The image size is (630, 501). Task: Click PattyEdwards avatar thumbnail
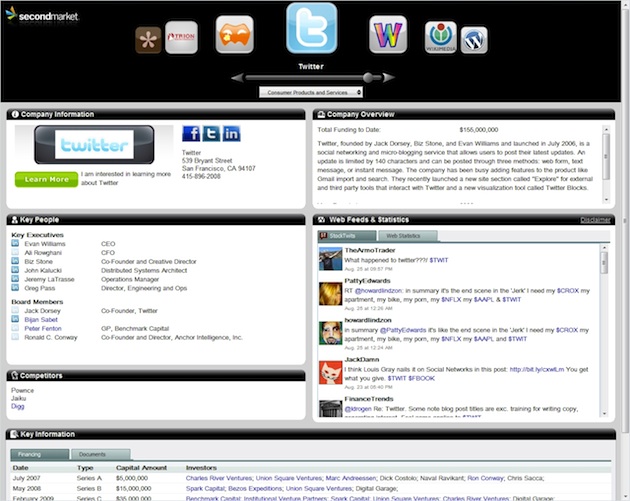pyautogui.click(x=330, y=294)
